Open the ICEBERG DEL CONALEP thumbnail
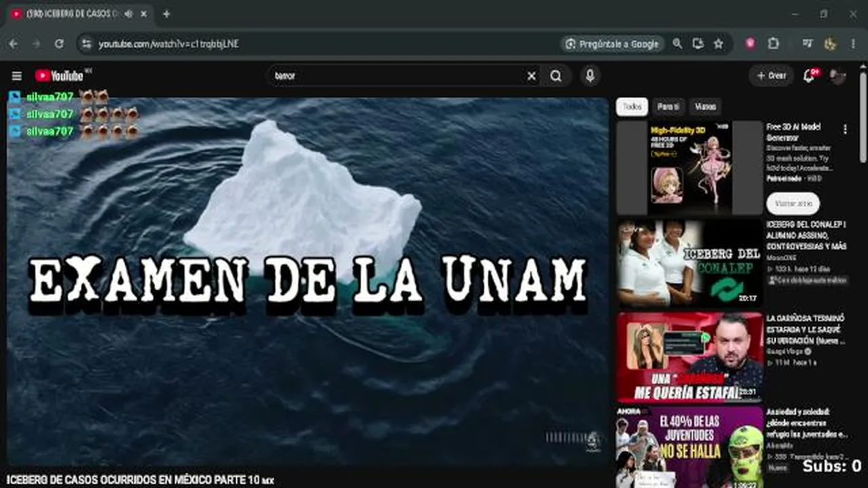 pos(690,263)
